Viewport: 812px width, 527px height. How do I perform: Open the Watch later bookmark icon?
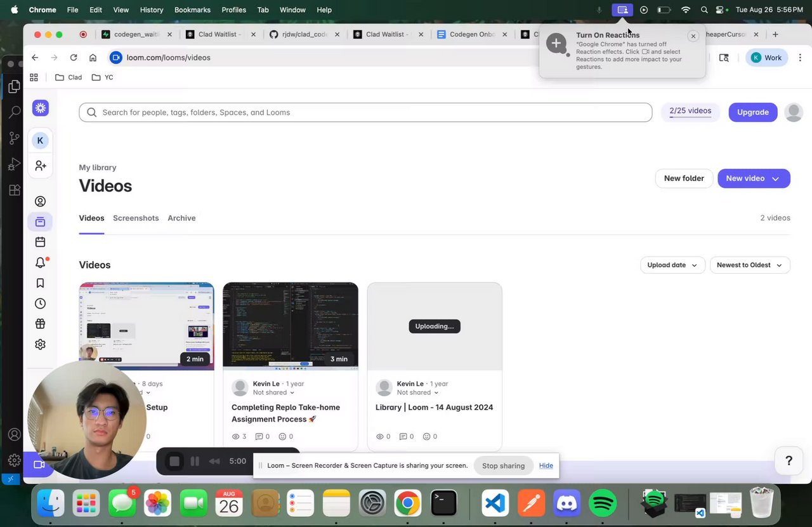[40, 283]
